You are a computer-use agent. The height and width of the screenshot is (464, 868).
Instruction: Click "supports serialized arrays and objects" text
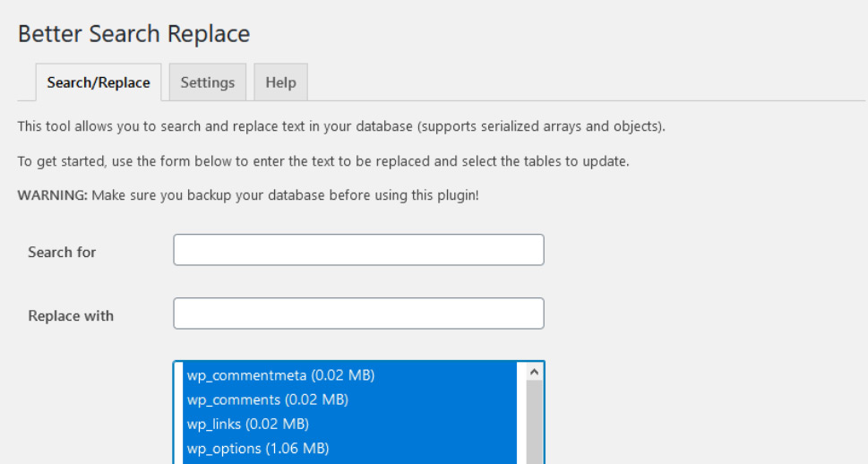pos(541,127)
